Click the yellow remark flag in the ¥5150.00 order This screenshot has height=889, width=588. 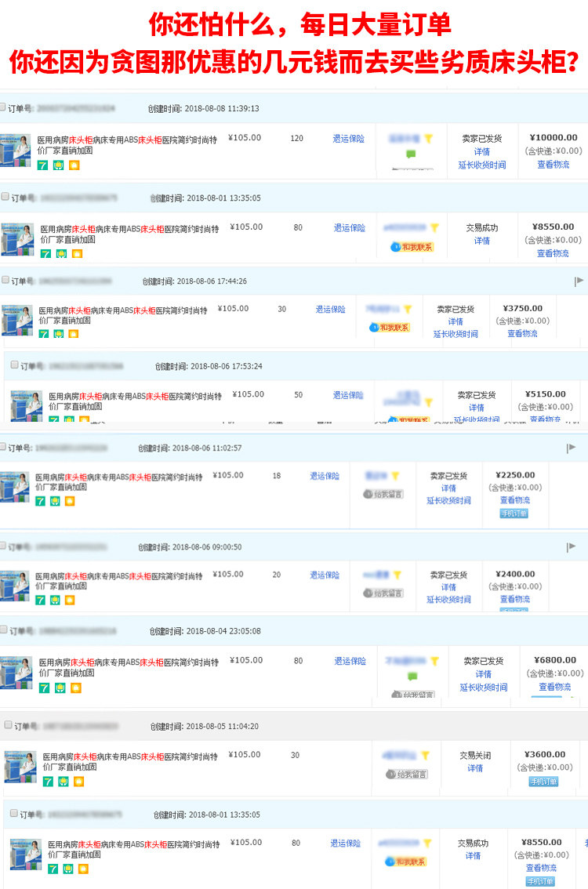tap(428, 402)
